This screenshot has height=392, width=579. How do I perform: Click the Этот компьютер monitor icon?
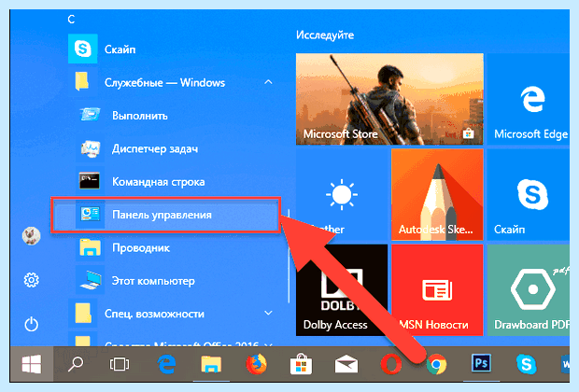[90, 281]
